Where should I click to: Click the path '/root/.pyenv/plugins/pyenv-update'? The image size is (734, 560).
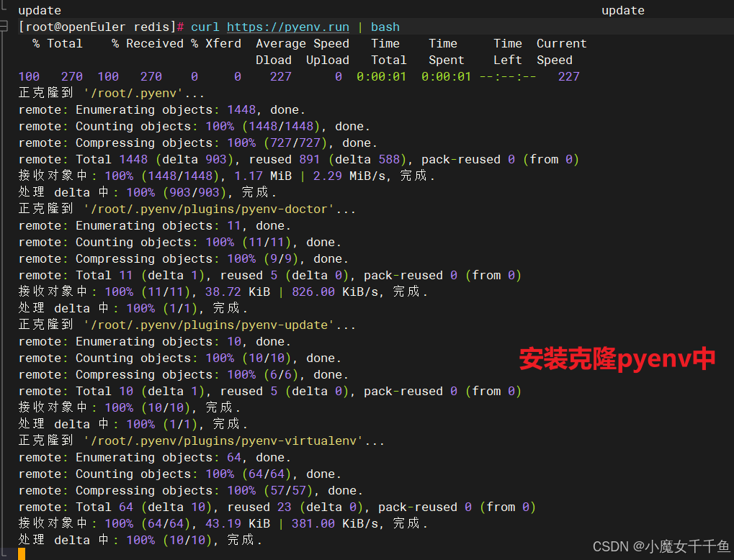pos(209,325)
